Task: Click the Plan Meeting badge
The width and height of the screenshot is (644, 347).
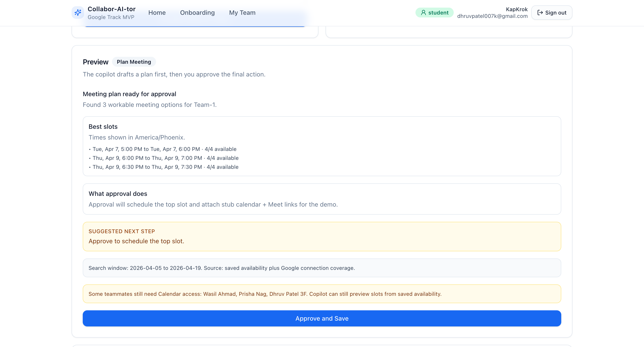Action: [x=134, y=62]
